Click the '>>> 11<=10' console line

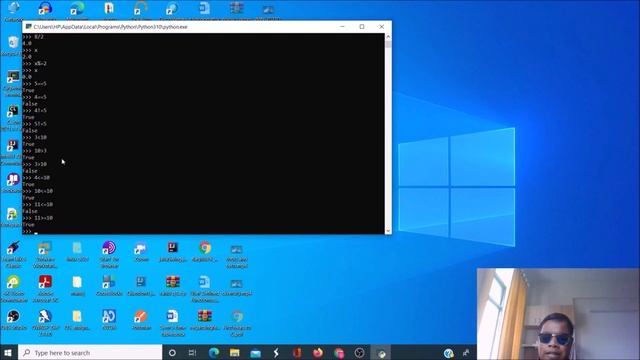click(x=38, y=204)
